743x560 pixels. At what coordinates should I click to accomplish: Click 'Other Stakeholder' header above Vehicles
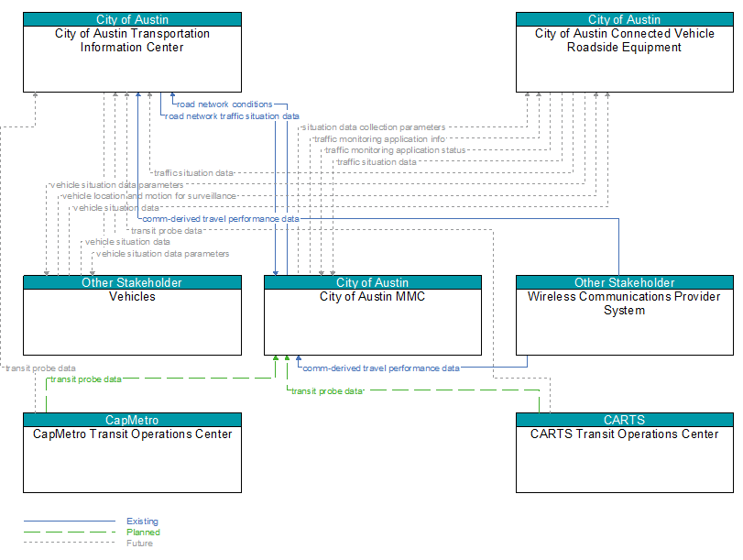132,282
